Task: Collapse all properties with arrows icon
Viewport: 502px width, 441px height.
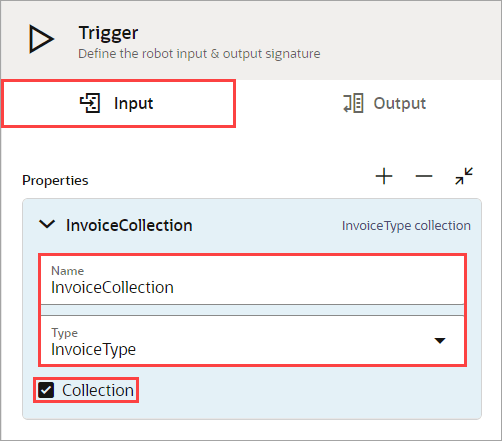Action: tap(464, 176)
